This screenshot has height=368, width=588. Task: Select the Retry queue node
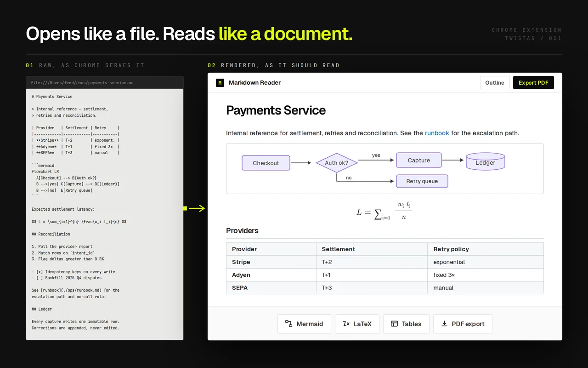click(x=422, y=181)
